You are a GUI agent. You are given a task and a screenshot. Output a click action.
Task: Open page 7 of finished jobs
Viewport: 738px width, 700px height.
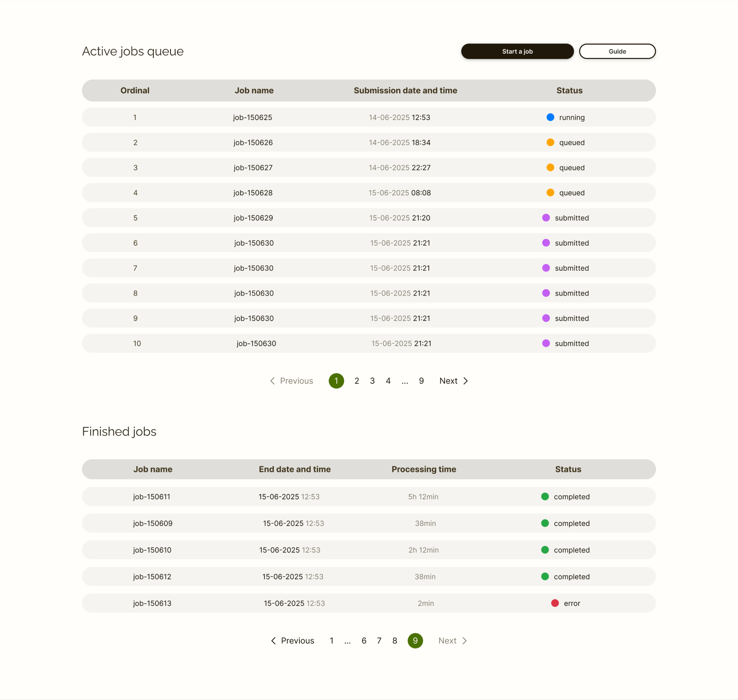(x=379, y=641)
